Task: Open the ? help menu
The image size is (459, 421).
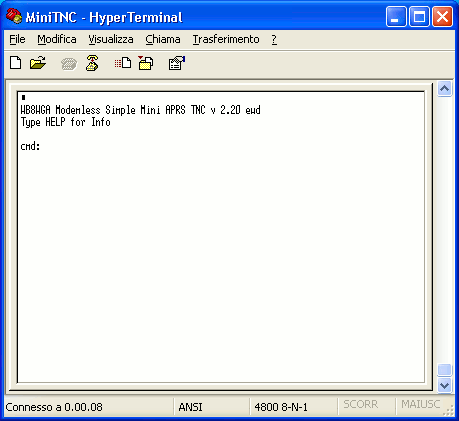Action: point(274,39)
